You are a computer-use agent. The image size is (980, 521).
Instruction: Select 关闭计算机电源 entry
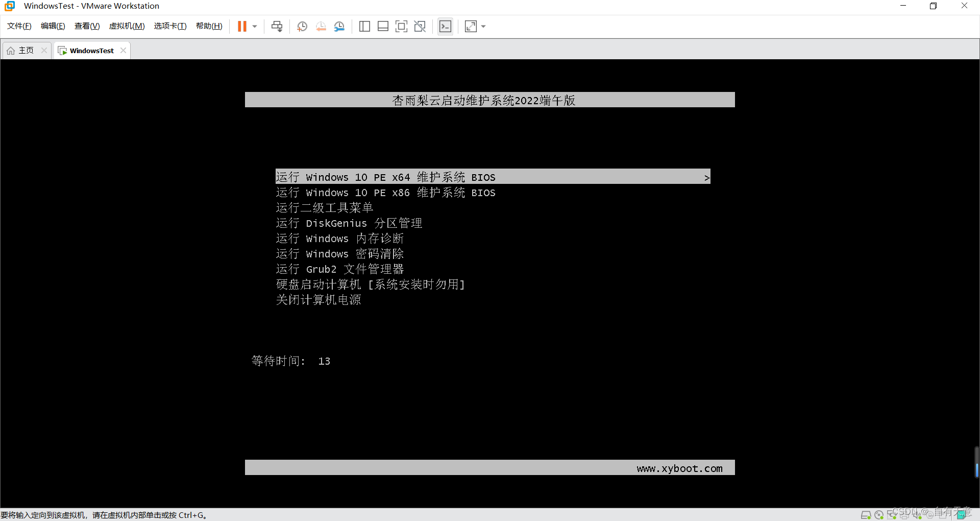[x=318, y=300]
